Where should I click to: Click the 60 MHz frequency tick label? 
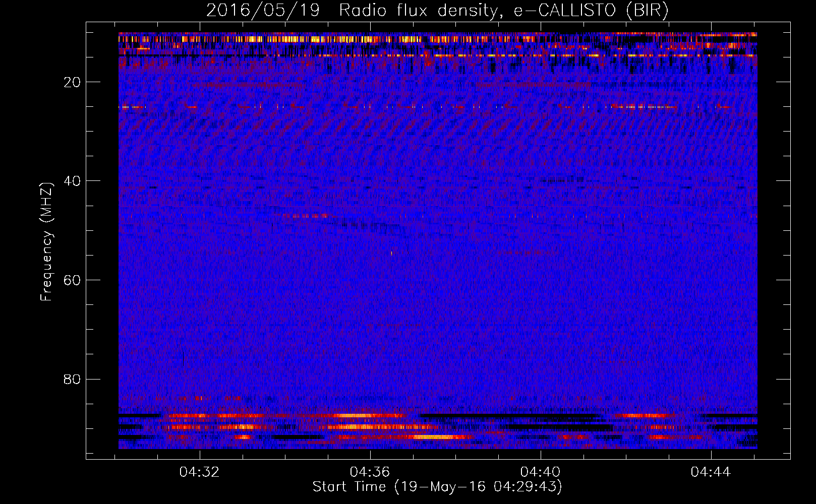[72, 280]
